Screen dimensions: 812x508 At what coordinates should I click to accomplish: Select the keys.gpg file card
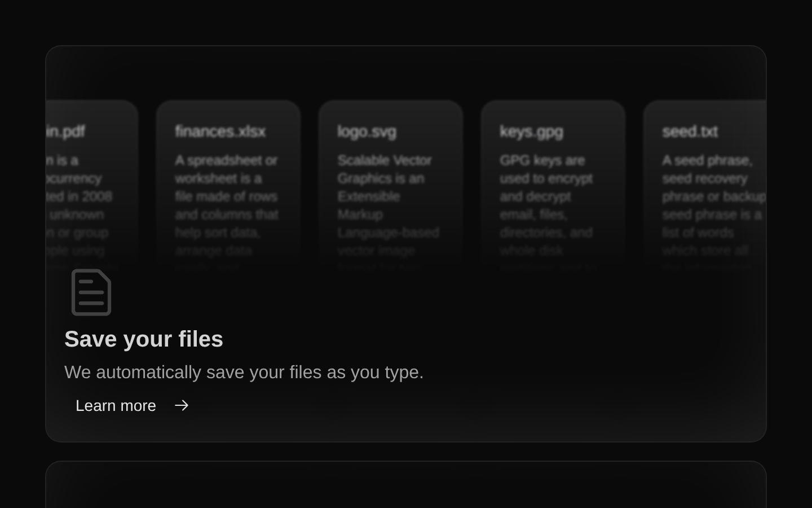553,186
